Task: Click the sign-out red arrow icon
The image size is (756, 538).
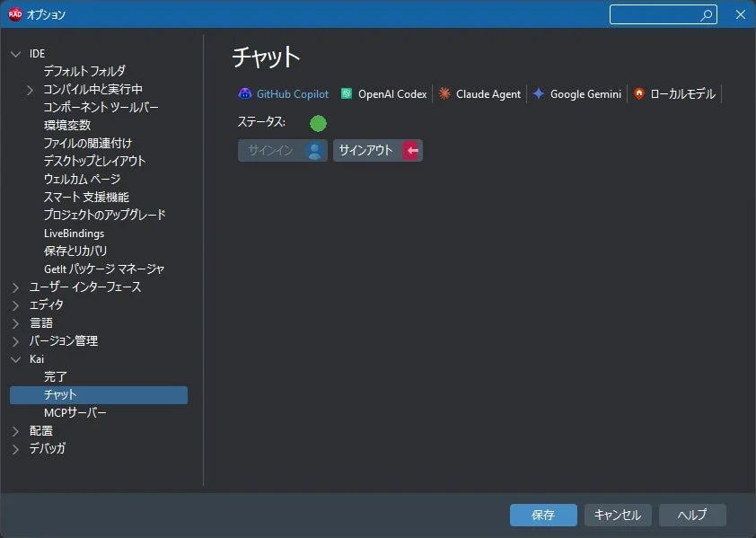Action: pos(412,151)
